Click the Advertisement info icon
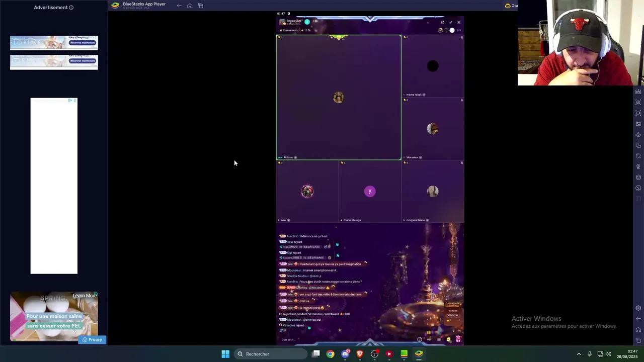644x362 pixels. click(x=71, y=8)
